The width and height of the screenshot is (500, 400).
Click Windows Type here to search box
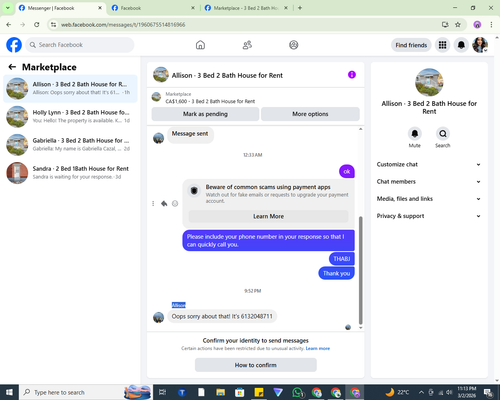pos(86,392)
